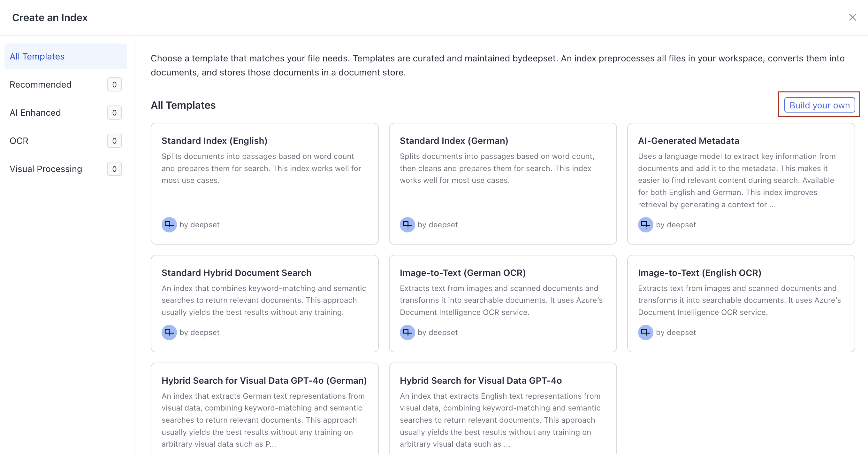This screenshot has height=454, width=868.
Task: Click the deepset logo on Image-to-Text (German OCR)
Action: [407, 332]
